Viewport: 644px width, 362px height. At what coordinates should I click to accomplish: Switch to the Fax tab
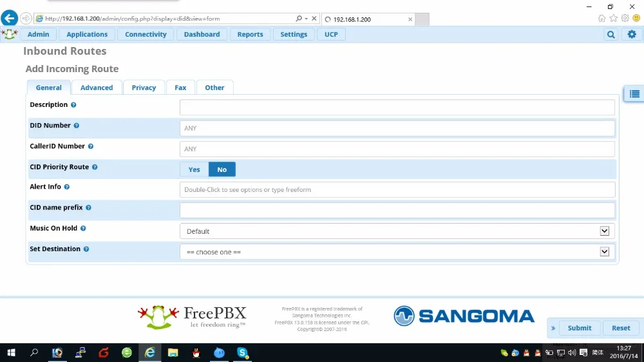(x=180, y=88)
